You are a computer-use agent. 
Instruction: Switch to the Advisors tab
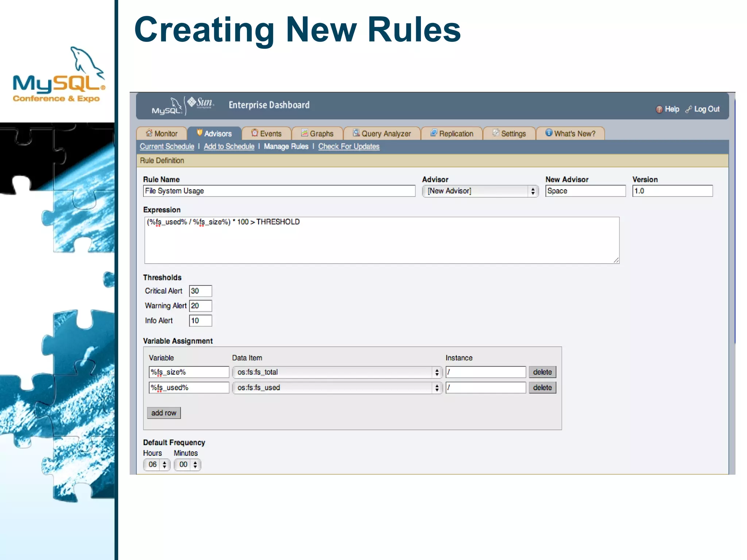[x=214, y=133]
